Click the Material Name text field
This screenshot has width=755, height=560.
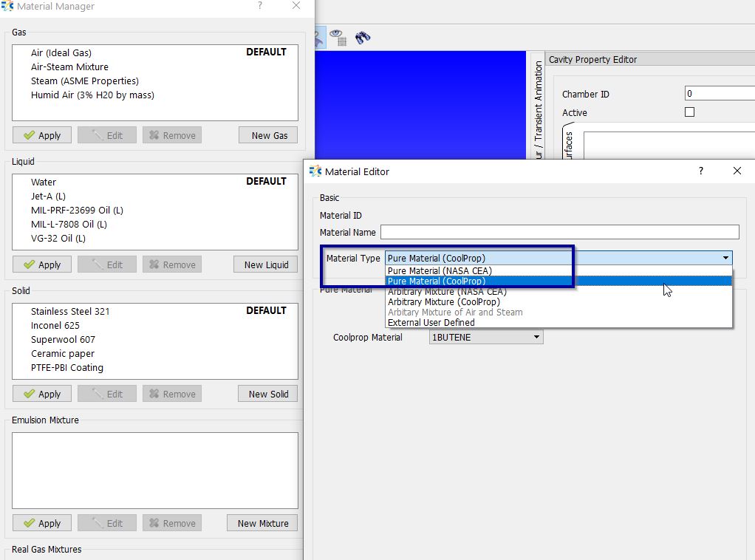[559, 232]
